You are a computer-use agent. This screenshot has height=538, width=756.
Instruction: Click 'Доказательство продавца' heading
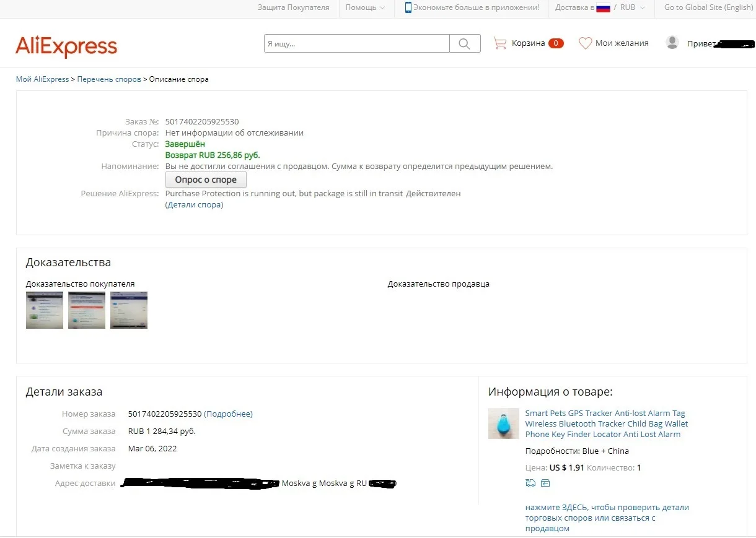[x=439, y=284]
